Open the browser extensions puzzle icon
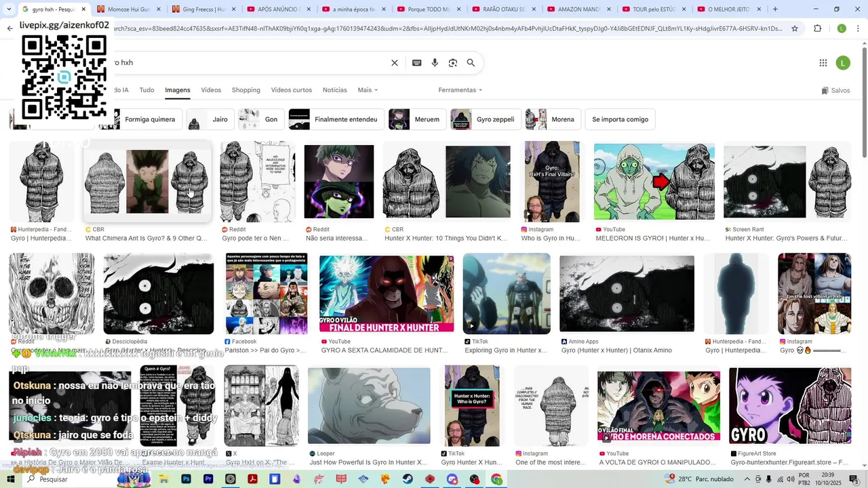Image resolution: width=868 pixels, height=488 pixels. tap(817, 28)
